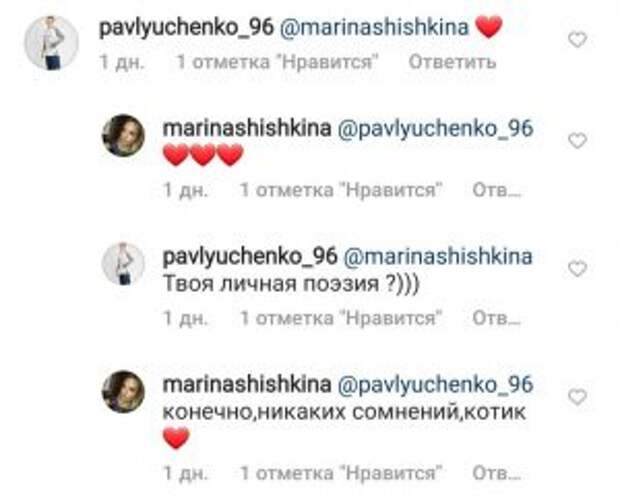
Task: Reply to the three hearts comment
Action: [496, 190]
